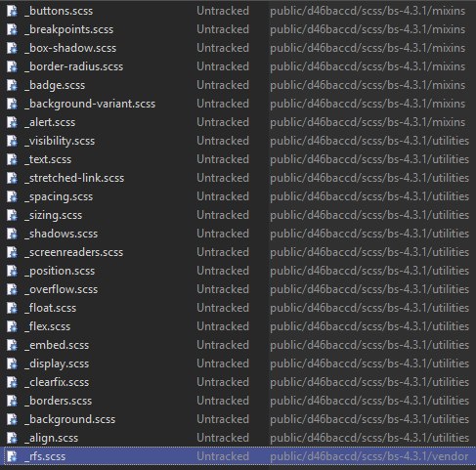
Task: Click the file icon beside _display.scss
Action: tap(12, 363)
